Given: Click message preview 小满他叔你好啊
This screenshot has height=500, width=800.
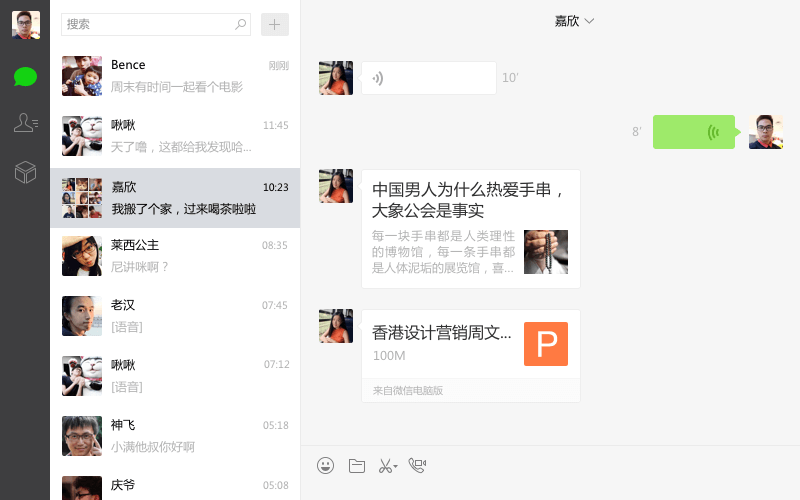Looking at the screenshot, I should (153, 447).
